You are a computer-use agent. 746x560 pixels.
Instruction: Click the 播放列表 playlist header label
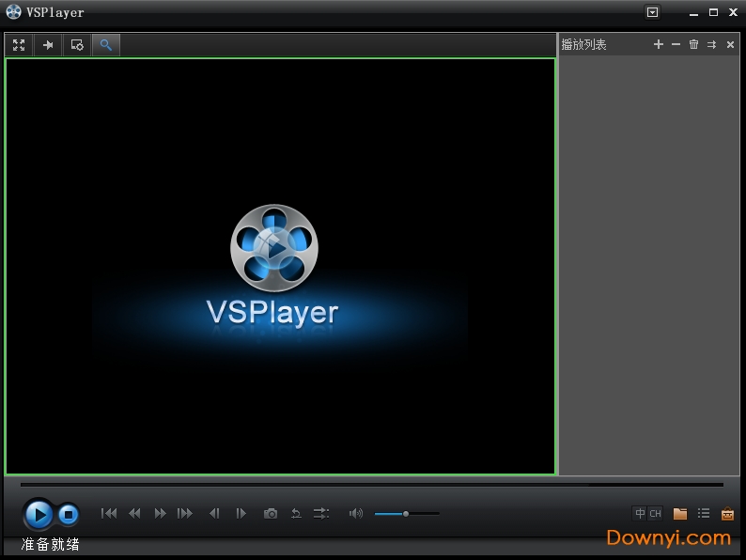click(583, 45)
